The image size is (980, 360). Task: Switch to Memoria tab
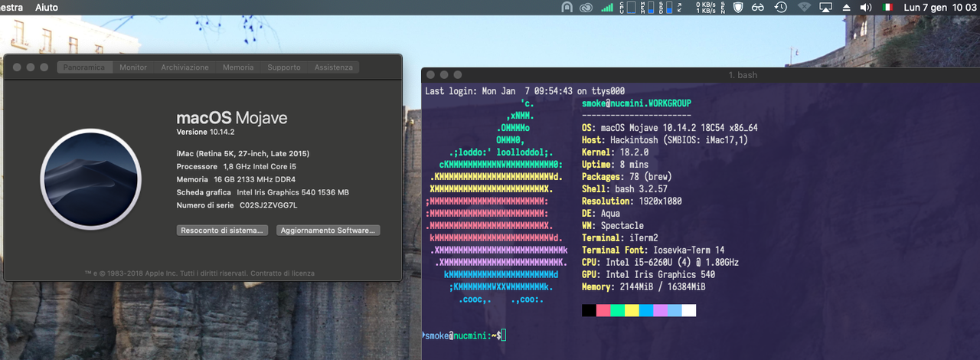238,67
